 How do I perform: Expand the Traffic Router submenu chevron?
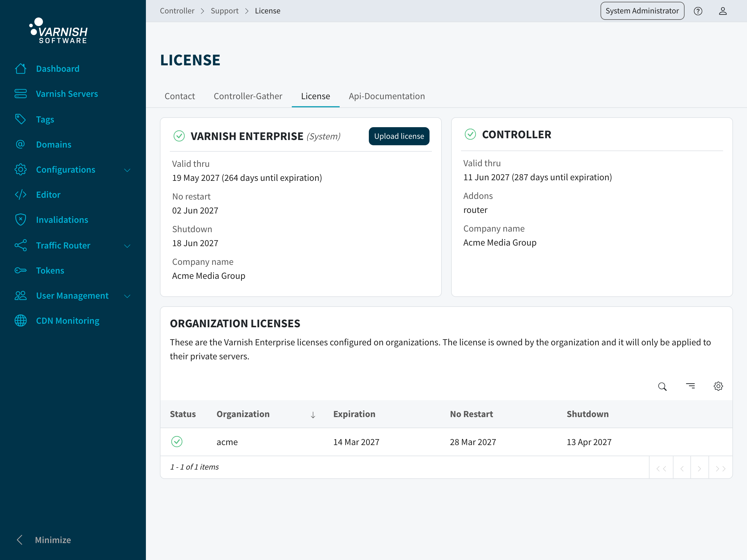(127, 246)
